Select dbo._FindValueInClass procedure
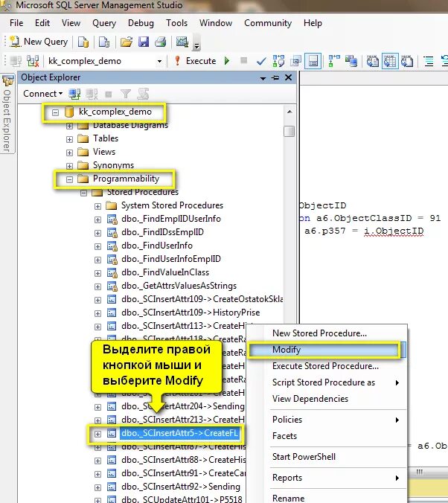 click(x=165, y=272)
